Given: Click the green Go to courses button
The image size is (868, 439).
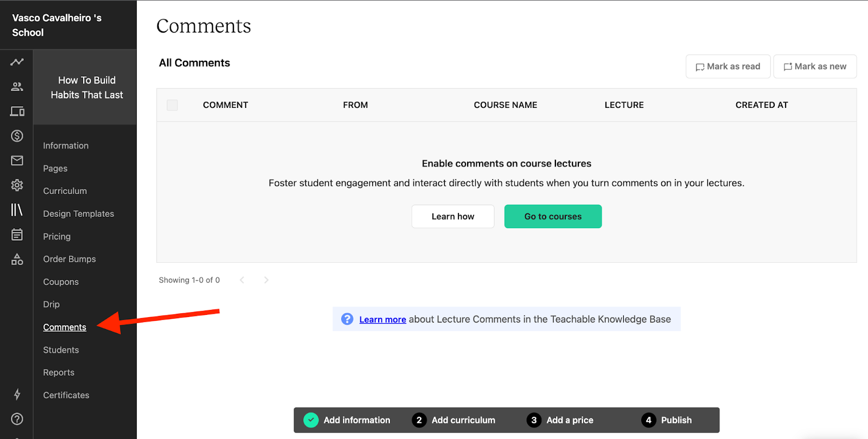Looking at the screenshot, I should click(x=553, y=216).
